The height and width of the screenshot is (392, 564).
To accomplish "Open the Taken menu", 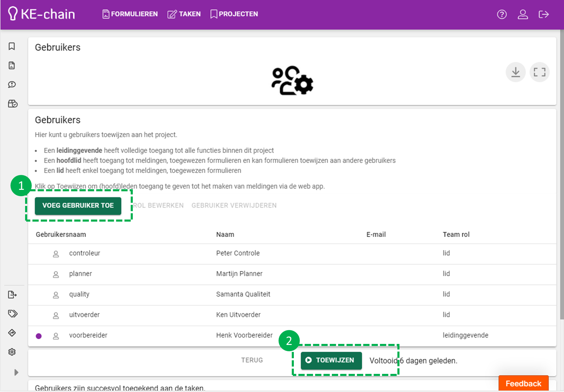I will pos(184,14).
